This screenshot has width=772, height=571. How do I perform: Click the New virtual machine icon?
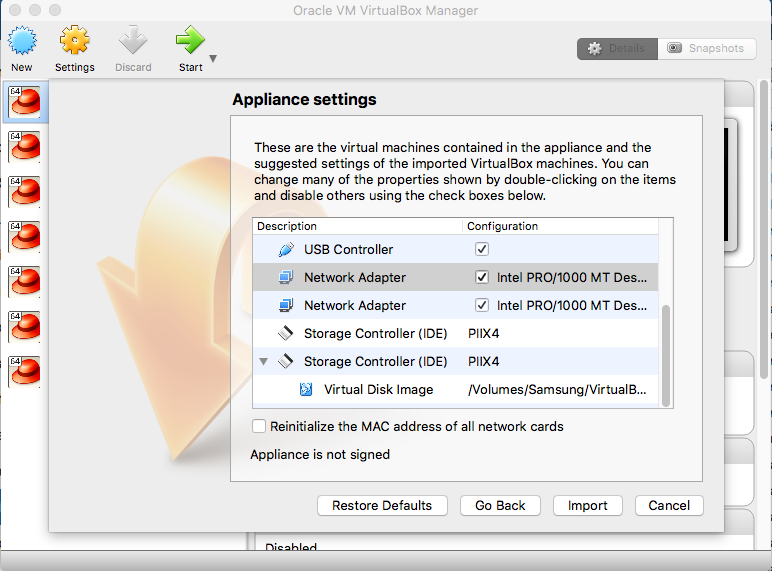coord(22,41)
